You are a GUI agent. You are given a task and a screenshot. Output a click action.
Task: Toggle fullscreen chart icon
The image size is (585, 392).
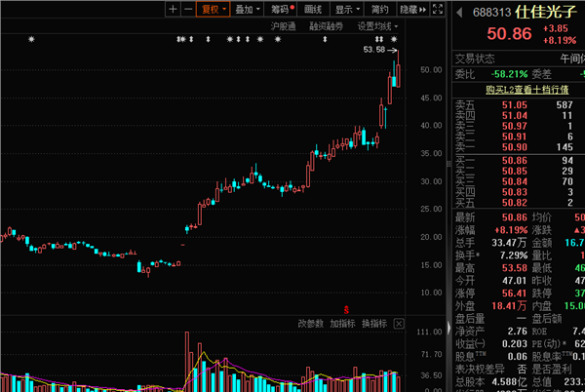coord(438,9)
